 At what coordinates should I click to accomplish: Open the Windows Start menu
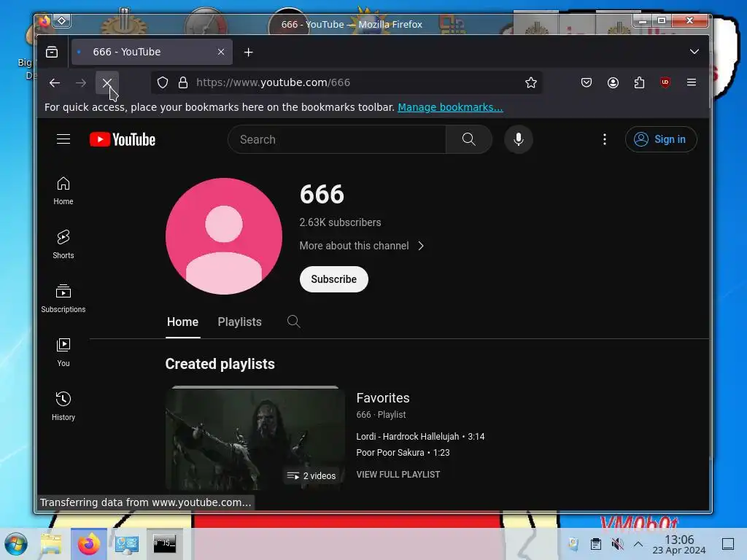16,544
